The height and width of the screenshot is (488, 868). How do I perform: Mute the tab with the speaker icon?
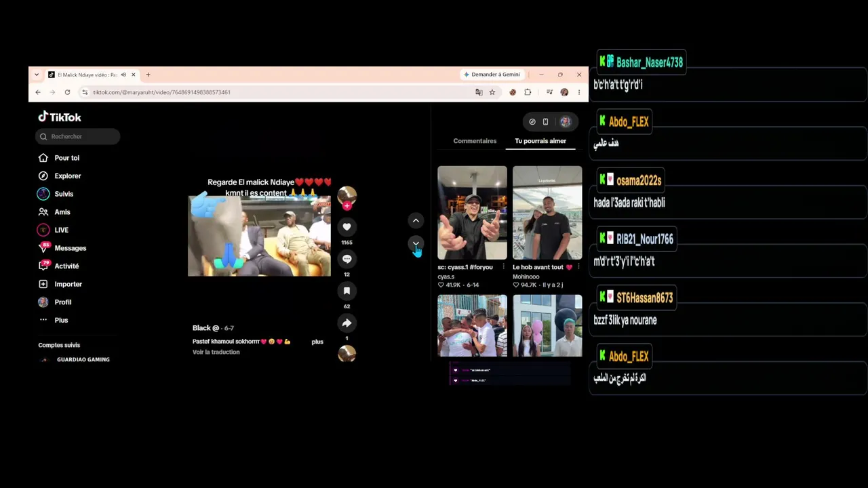click(x=123, y=75)
